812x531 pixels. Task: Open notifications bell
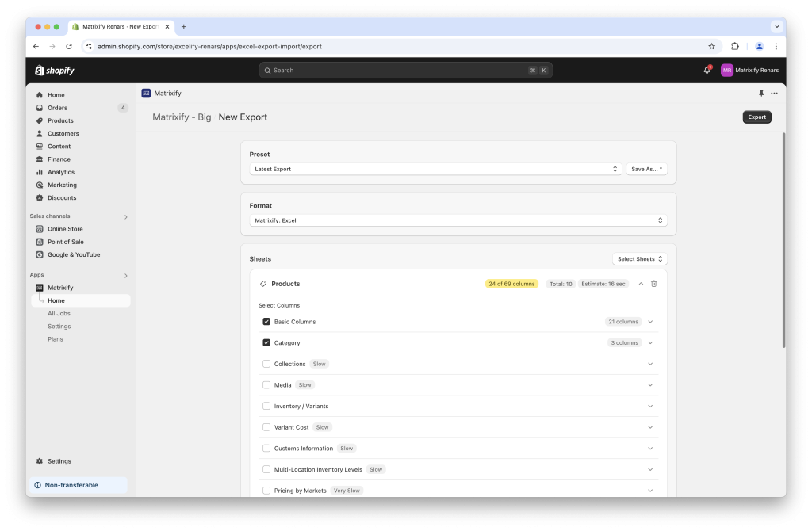coord(706,71)
